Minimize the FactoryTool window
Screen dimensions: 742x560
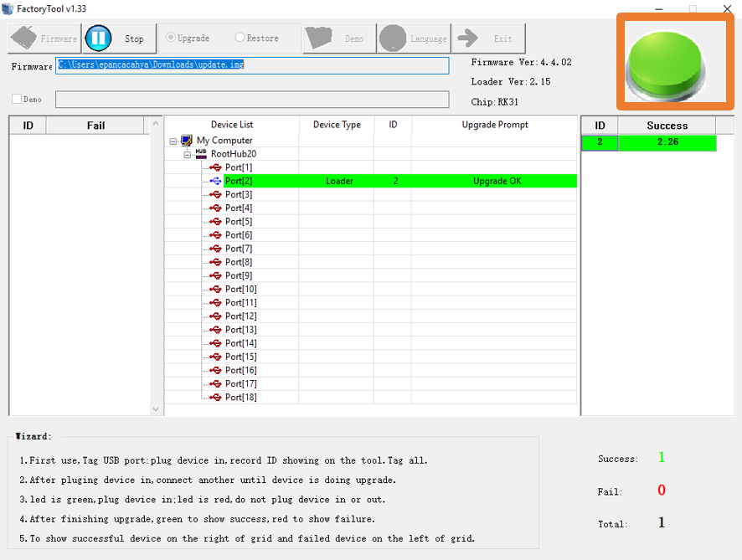tap(659, 9)
